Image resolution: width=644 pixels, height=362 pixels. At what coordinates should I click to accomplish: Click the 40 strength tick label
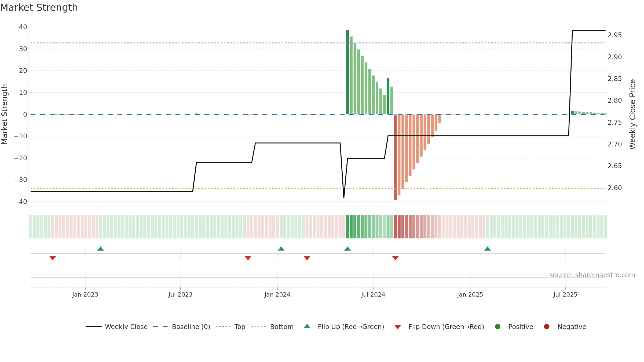point(23,27)
